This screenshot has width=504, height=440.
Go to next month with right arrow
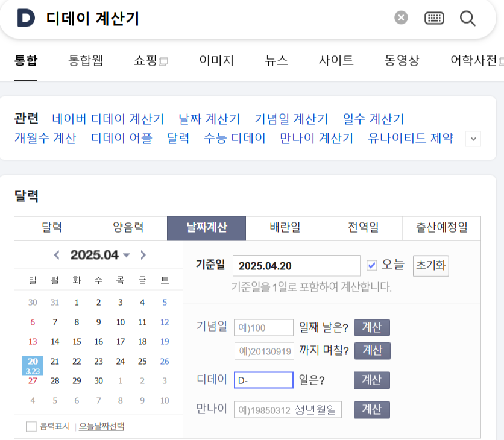coord(143,254)
